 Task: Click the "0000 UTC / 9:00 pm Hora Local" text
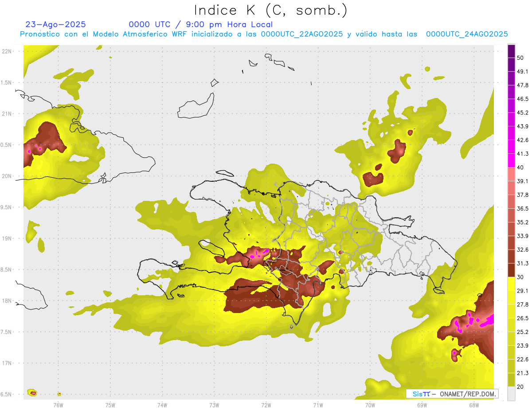200,24
